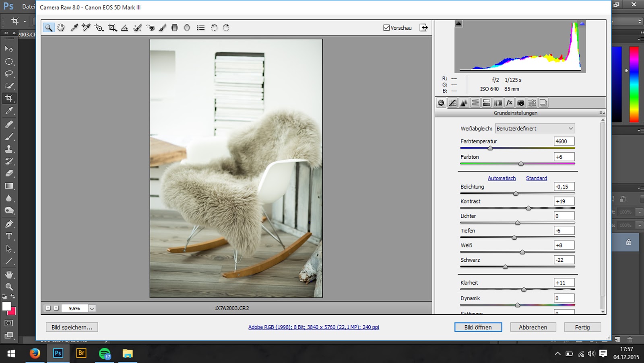Open the Weißabgleich dropdown
The width and height of the screenshot is (644, 363).
[x=535, y=129]
